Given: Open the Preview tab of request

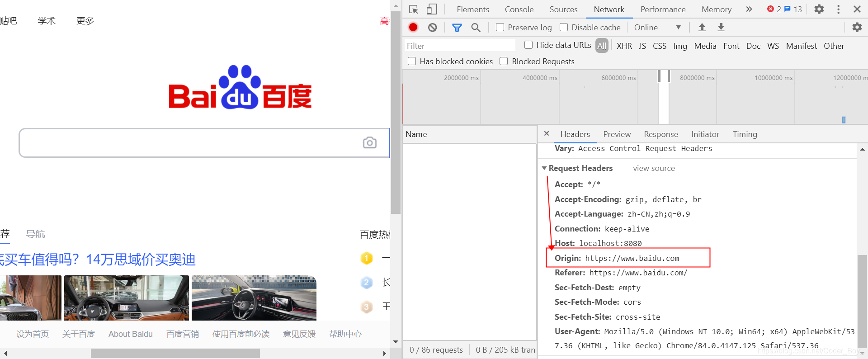Looking at the screenshot, I should (617, 134).
